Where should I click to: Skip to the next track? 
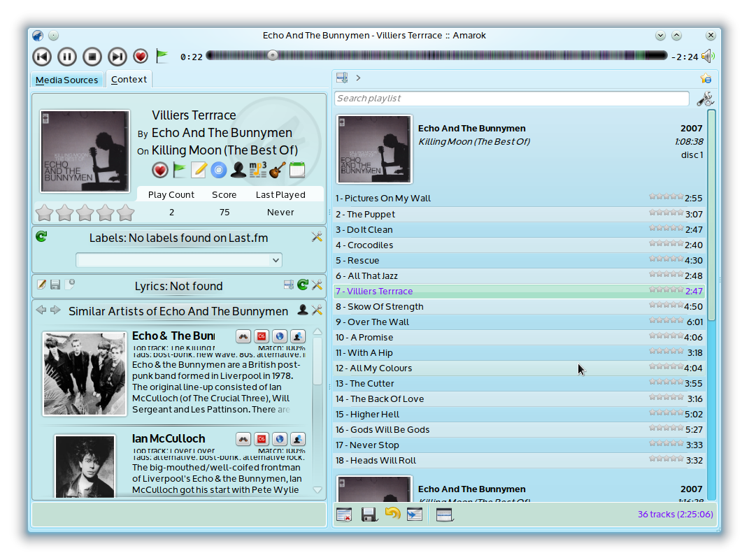tap(117, 57)
